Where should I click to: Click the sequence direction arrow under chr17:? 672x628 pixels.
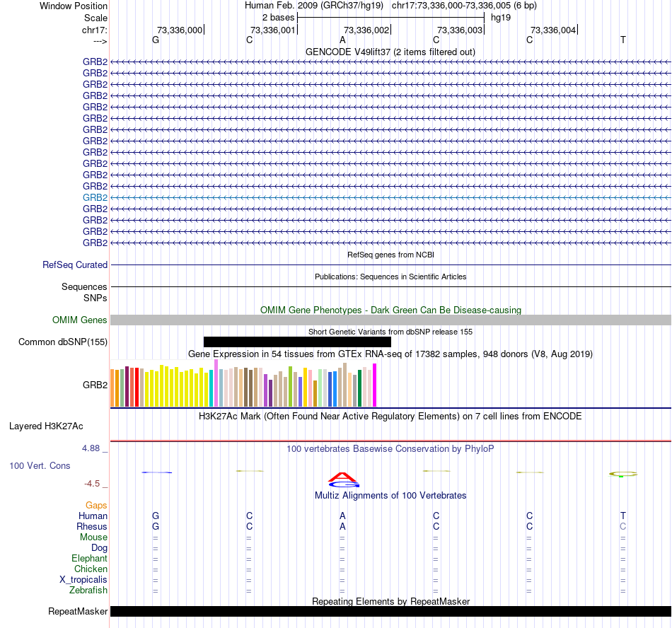(100, 41)
